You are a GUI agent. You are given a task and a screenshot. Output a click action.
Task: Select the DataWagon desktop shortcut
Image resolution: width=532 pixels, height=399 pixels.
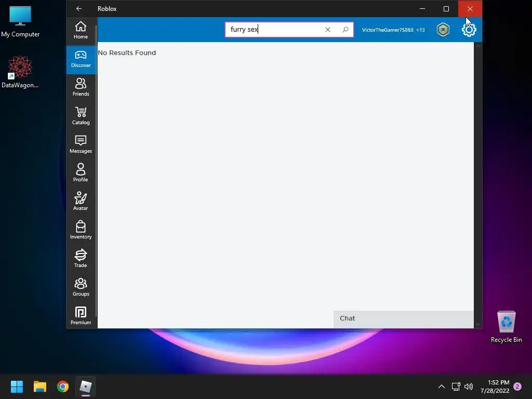[20, 72]
